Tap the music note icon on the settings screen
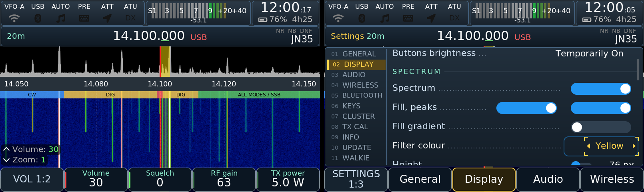The width and height of the screenshot is (644, 192). pos(385,18)
